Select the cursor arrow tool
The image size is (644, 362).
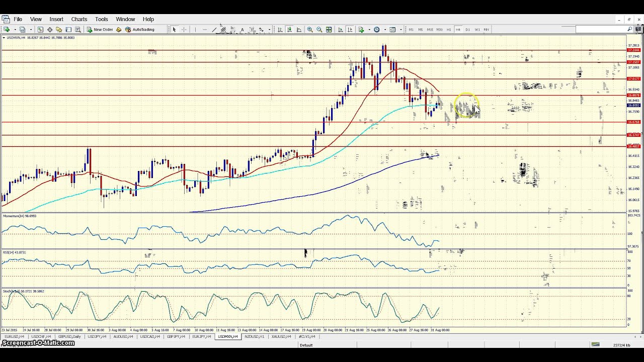tap(174, 30)
